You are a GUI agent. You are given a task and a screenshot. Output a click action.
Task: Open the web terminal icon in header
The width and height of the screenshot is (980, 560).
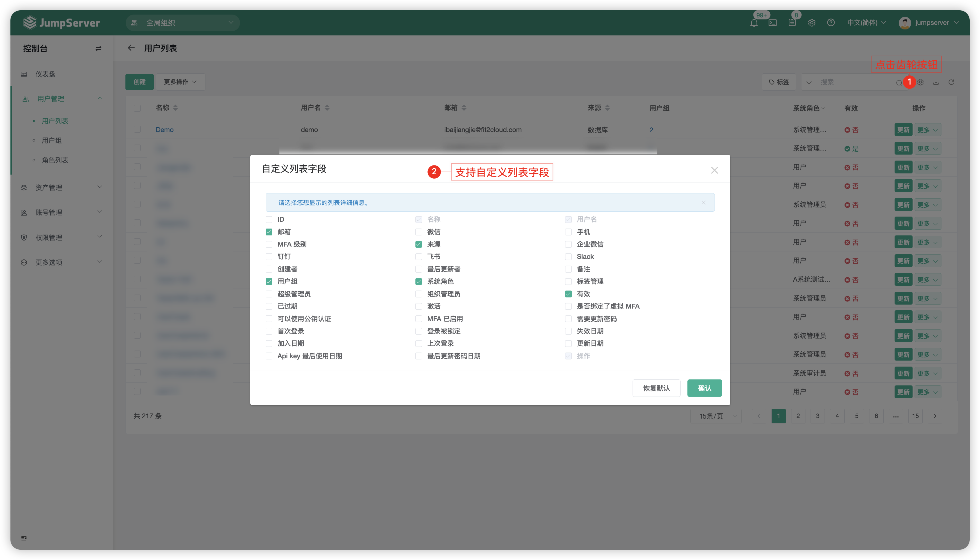773,23
